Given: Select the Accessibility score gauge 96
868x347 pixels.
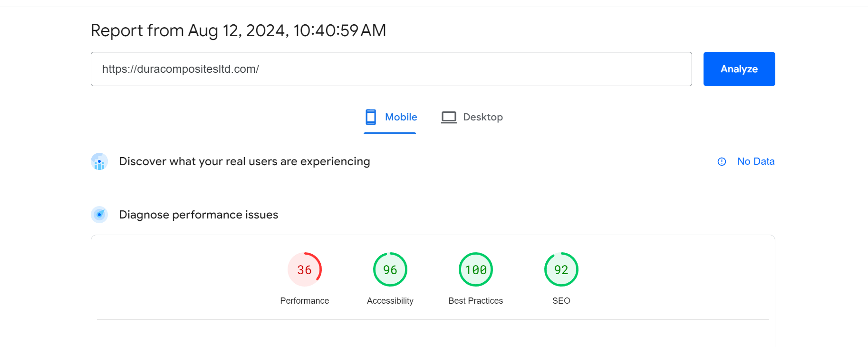Looking at the screenshot, I should 390,269.
